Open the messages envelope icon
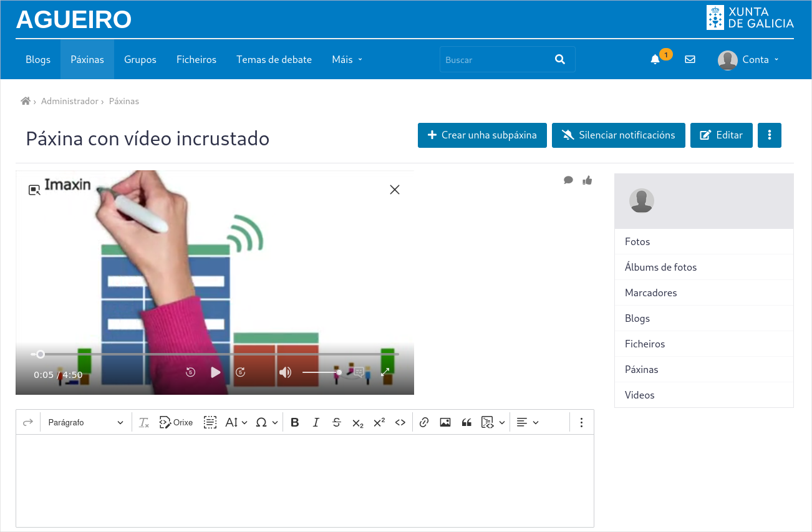Image resolution: width=812 pixels, height=532 pixels. [x=690, y=60]
